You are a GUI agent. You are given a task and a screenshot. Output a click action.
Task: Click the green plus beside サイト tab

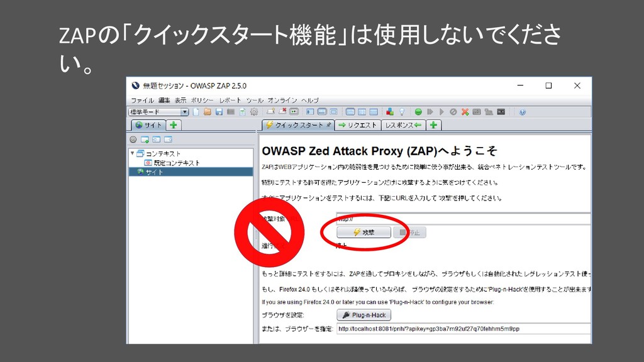coord(174,125)
